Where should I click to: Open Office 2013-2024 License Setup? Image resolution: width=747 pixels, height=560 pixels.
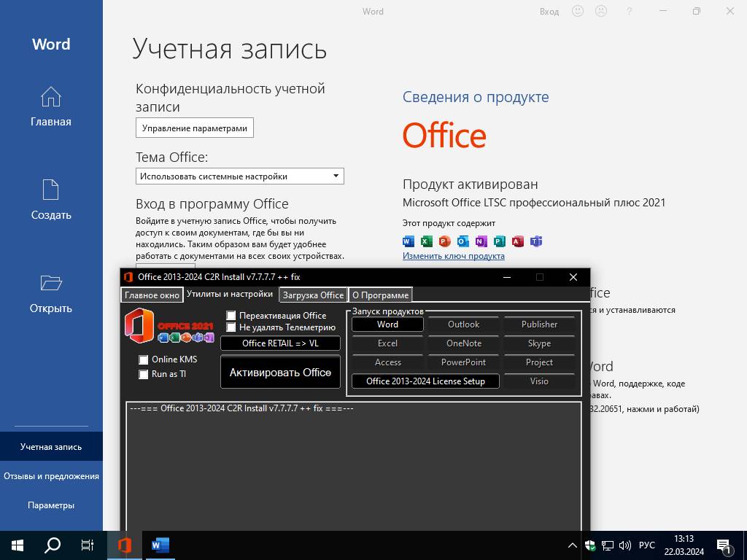pyautogui.click(x=425, y=381)
